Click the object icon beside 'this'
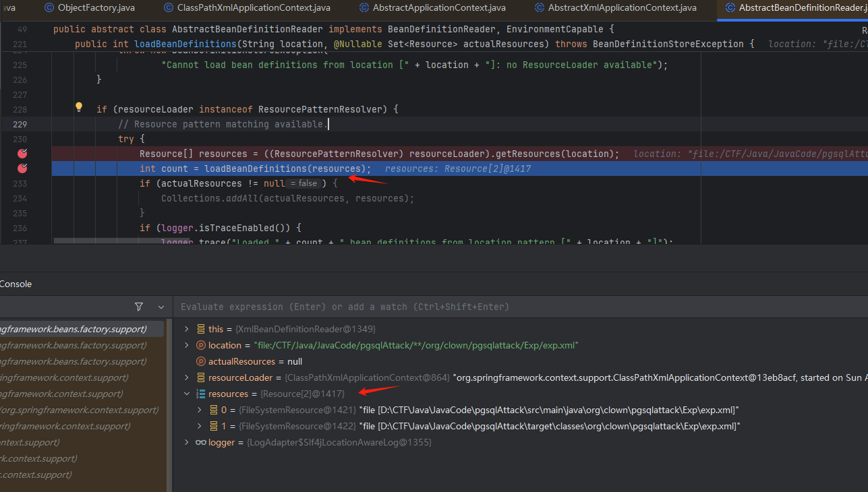The height and width of the screenshot is (492, 868). 200,329
